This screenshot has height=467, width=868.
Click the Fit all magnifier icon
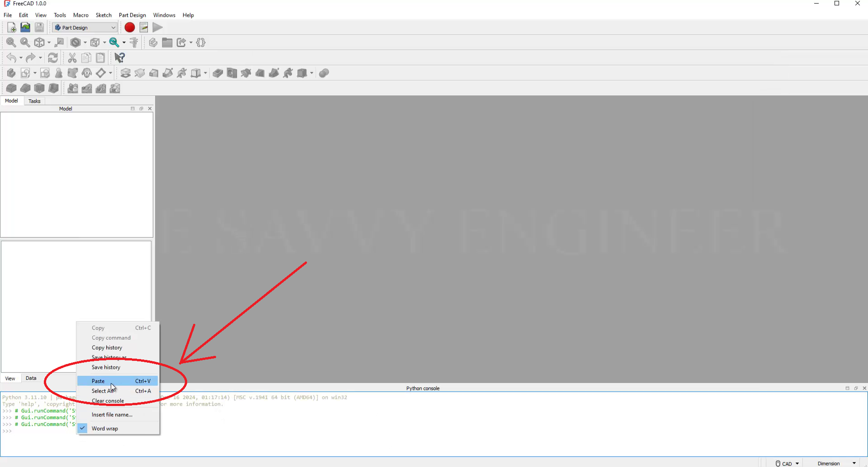11,42
